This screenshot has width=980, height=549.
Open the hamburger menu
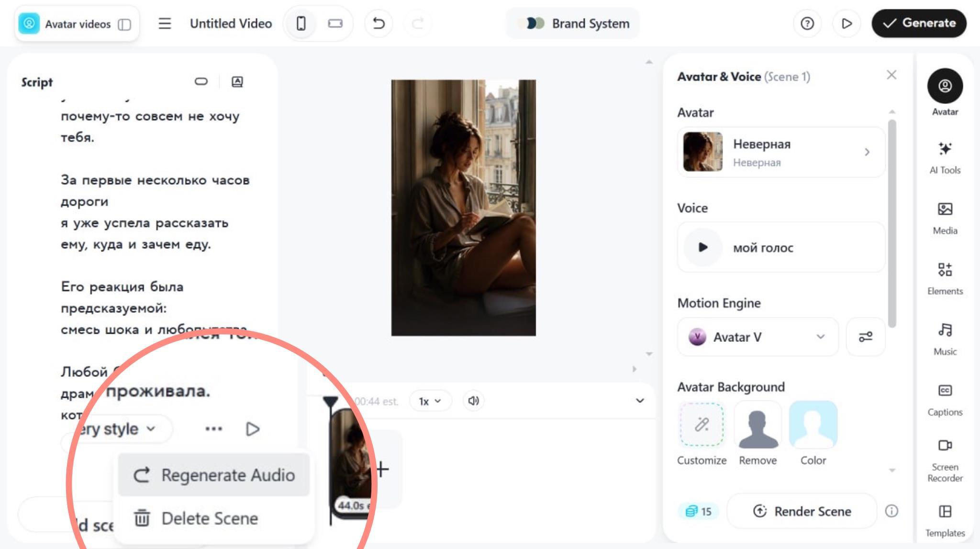[x=165, y=23]
